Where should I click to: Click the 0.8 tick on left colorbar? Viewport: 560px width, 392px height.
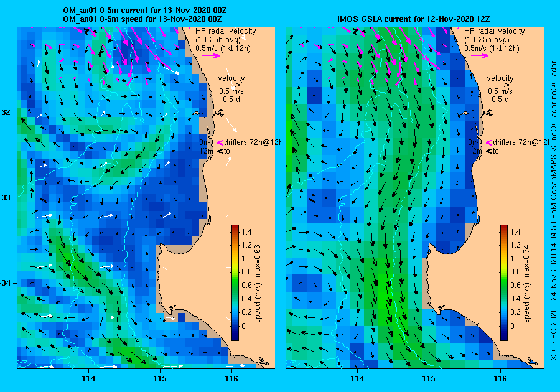(x=246, y=272)
